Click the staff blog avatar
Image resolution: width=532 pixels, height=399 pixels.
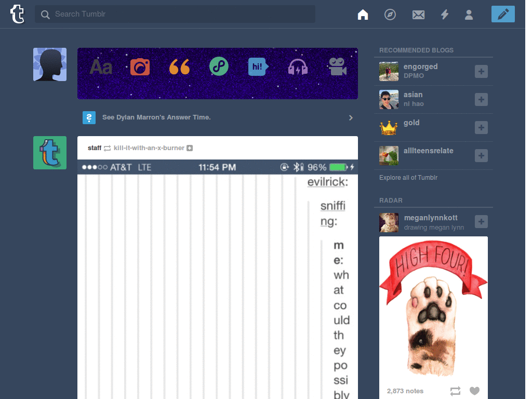coord(50,153)
